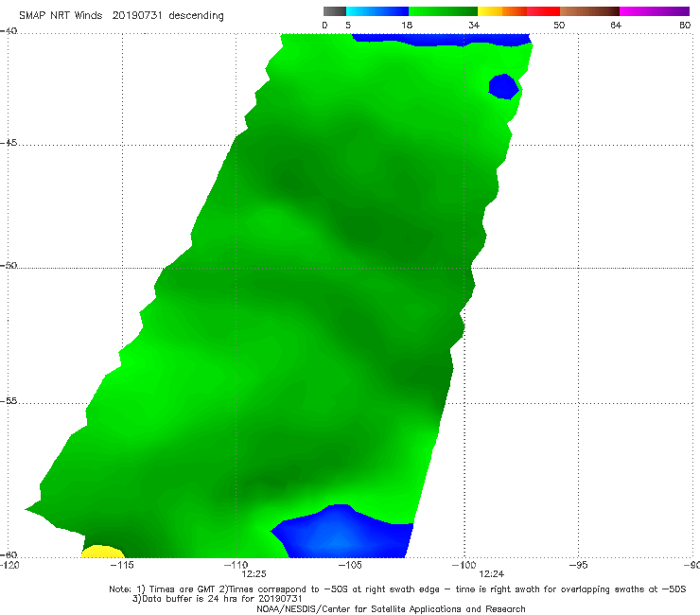Click the swath time label '12:25'
Viewport: 700px width, 615px height.
click(x=254, y=574)
